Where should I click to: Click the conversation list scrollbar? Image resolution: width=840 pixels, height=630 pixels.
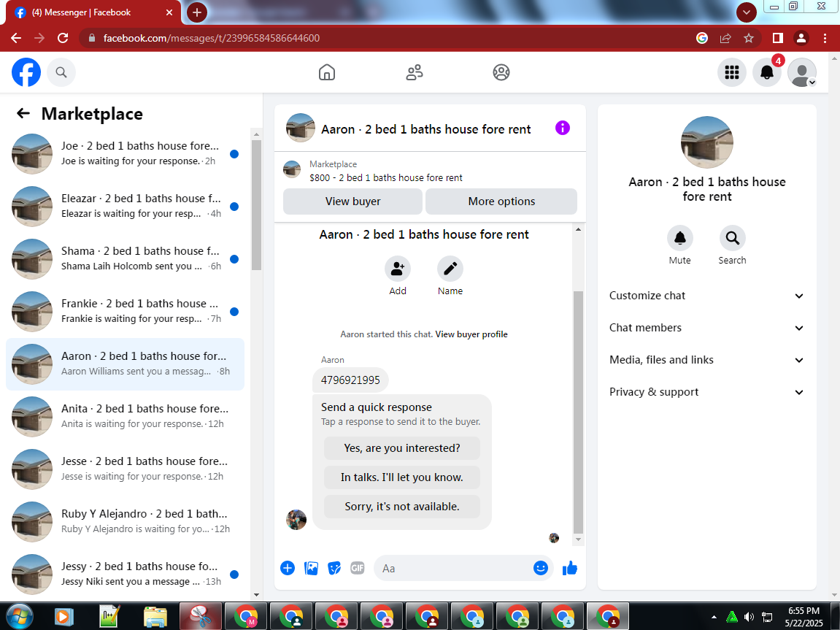pyautogui.click(x=256, y=205)
